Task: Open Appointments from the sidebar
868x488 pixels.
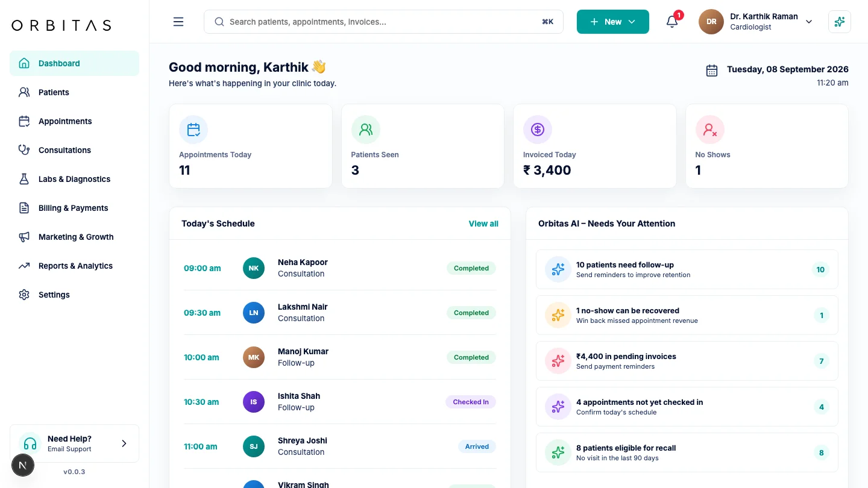Action: pos(74,121)
